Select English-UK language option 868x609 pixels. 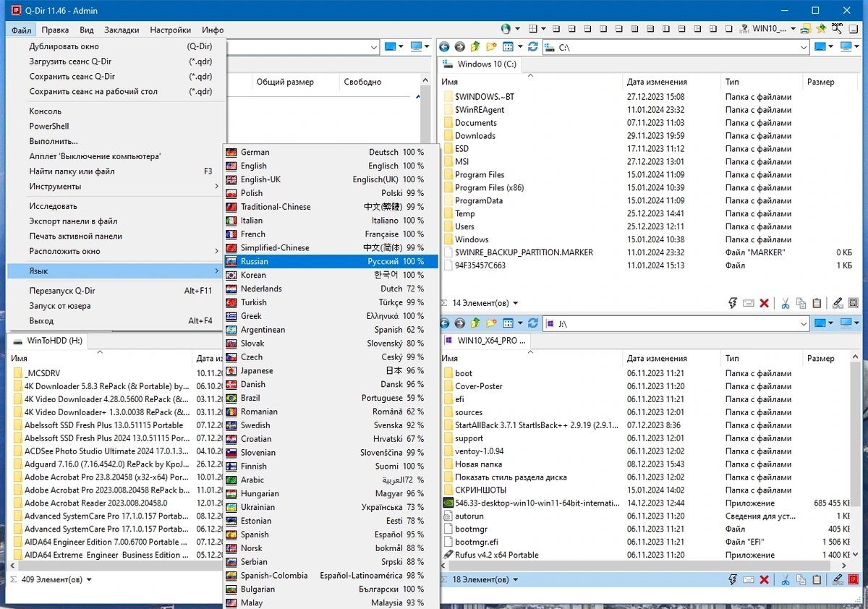[331, 179]
